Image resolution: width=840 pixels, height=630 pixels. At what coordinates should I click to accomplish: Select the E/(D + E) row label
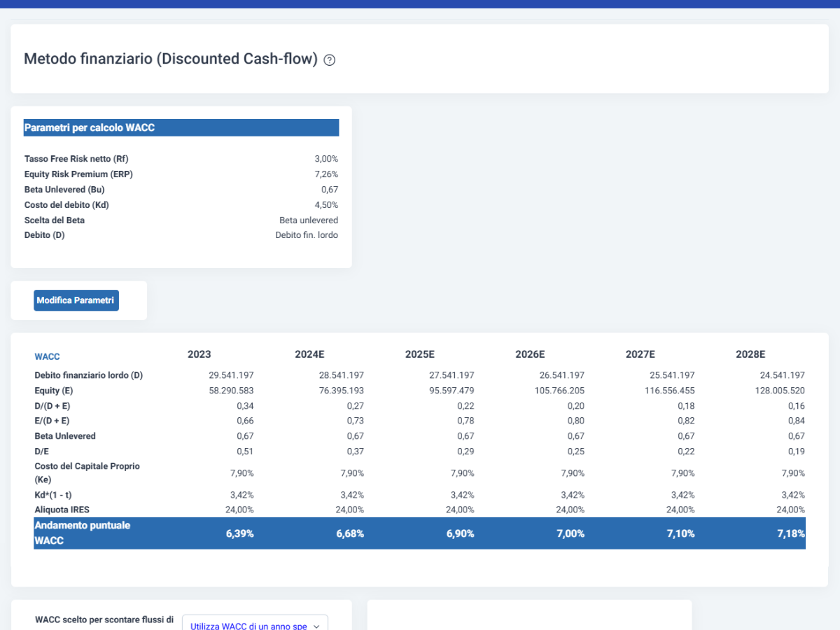coord(52,421)
